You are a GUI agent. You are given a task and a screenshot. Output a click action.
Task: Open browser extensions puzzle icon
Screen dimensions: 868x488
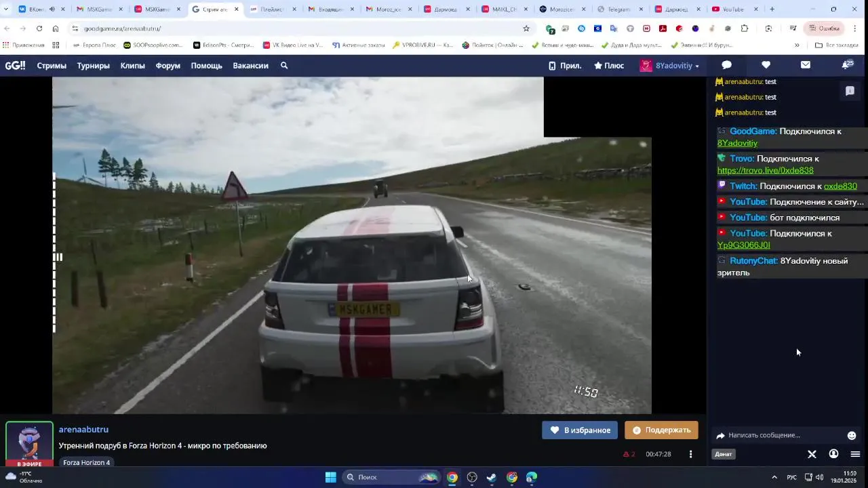745,28
